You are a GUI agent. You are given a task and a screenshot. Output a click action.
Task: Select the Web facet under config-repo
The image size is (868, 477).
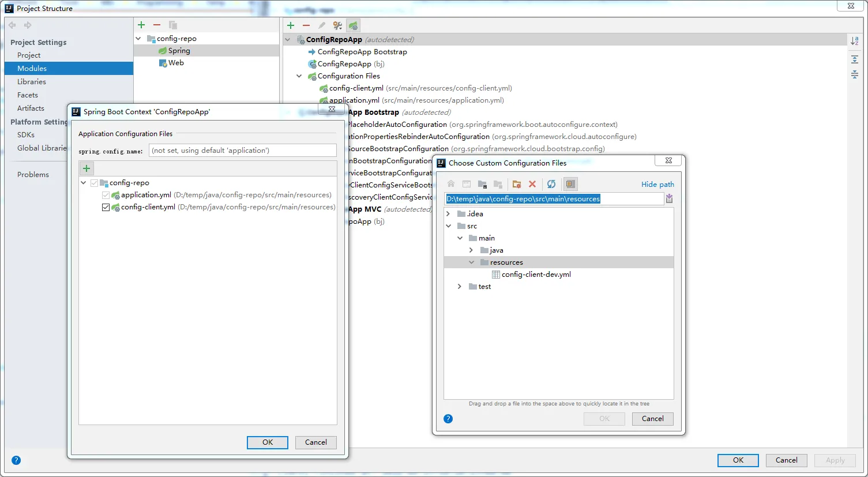(x=176, y=63)
